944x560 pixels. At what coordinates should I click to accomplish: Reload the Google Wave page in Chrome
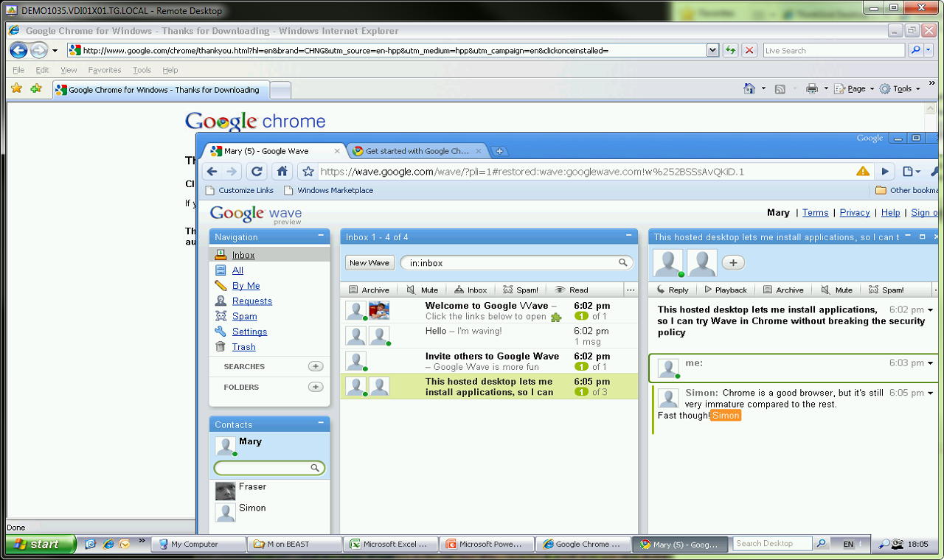pyautogui.click(x=257, y=172)
